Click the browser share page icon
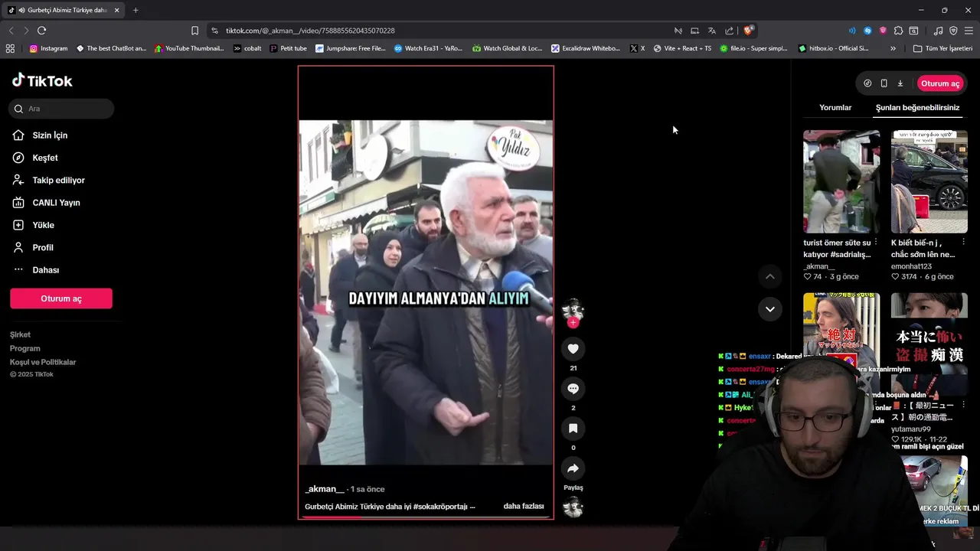Image resolution: width=980 pixels, height=551 pixels. tap(729, 31)
